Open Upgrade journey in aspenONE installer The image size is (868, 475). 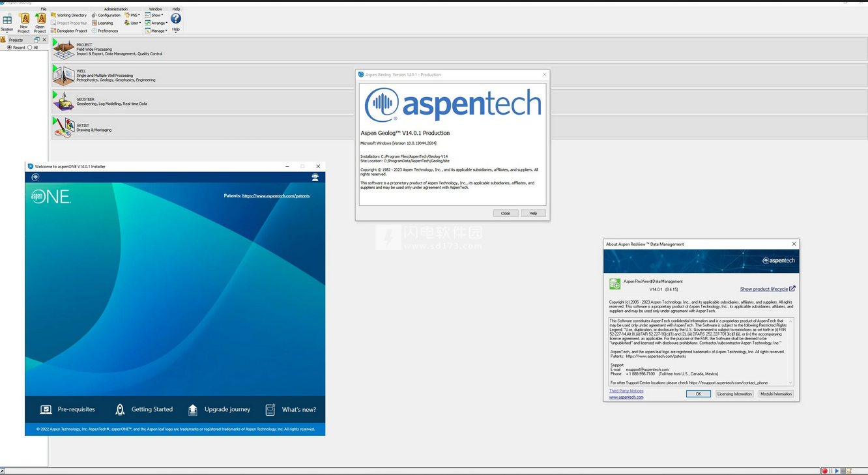(219, 409)
